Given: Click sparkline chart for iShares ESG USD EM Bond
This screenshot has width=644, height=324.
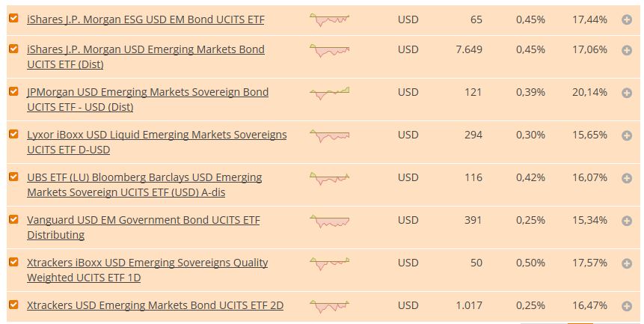Looking at the screenshot, I should click(x=329, y=19).
